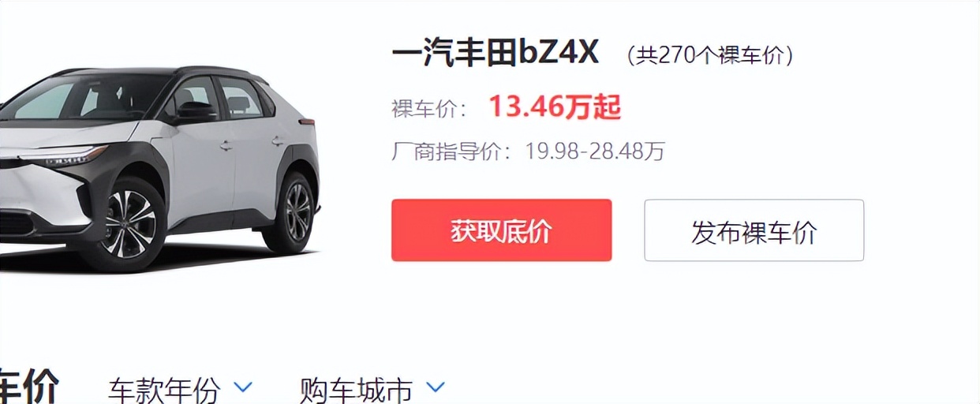Click the car's front door handle
The image size is (980, 404).
(x=226, y=145)
